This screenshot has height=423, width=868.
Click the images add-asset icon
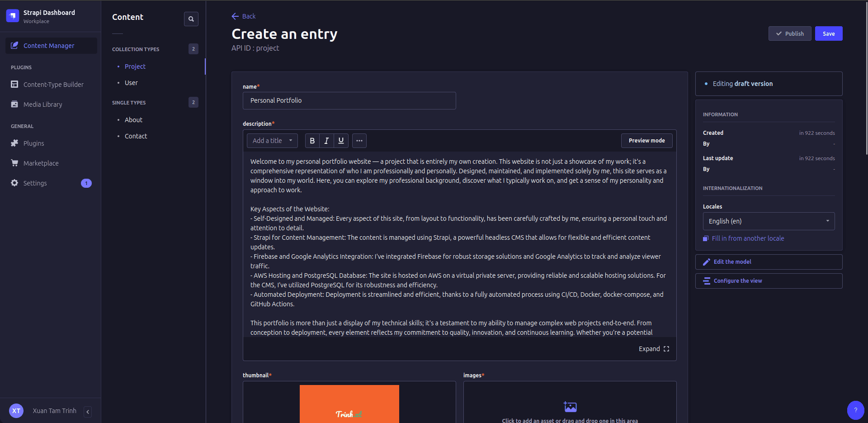(570, 407)
